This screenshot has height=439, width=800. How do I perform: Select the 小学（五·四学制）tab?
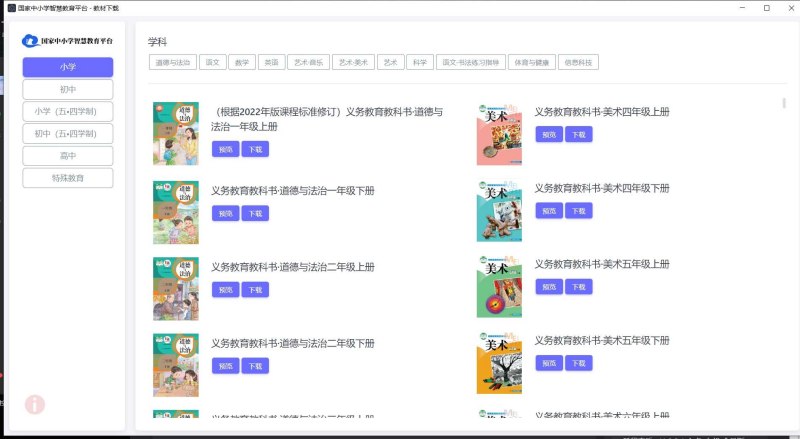click(x=68, y=111)
